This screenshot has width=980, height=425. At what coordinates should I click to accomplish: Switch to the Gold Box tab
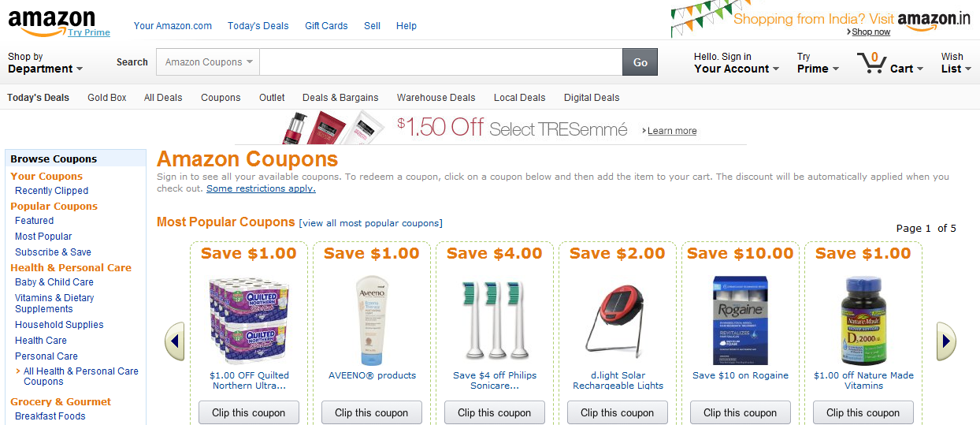pyautogui.click(x=107, y=98)
